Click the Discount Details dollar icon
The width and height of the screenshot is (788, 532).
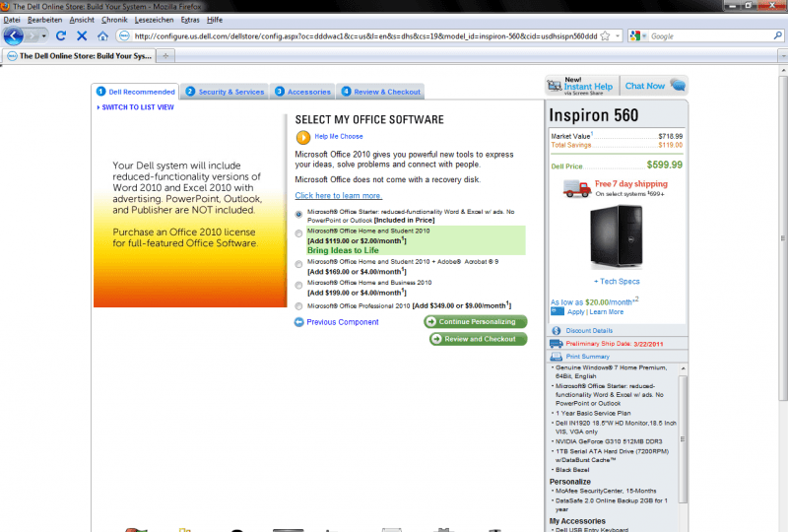556,330
